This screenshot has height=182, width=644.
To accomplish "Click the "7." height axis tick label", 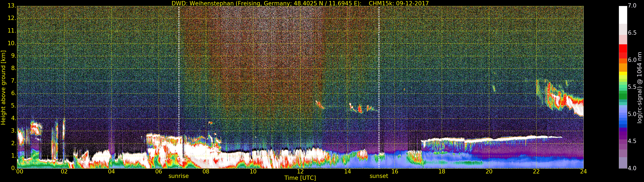I will (x=14, y=81).
